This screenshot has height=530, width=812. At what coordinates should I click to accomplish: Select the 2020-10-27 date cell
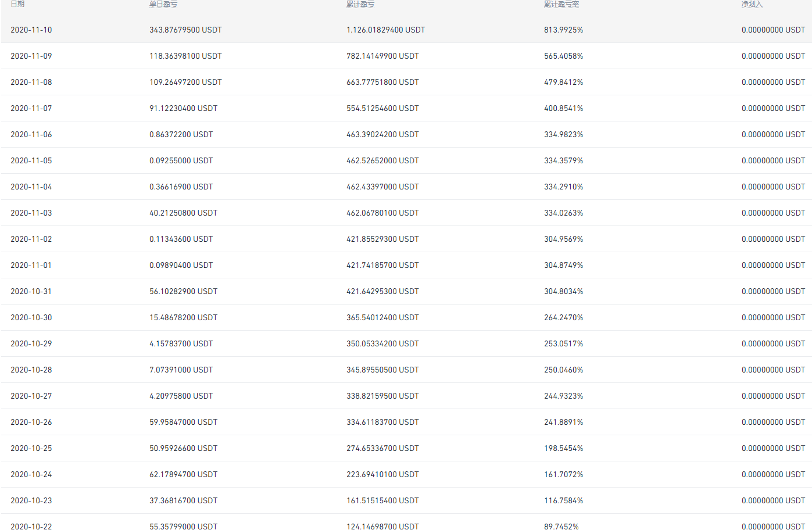pyautogui.click(x=31, y=396)
